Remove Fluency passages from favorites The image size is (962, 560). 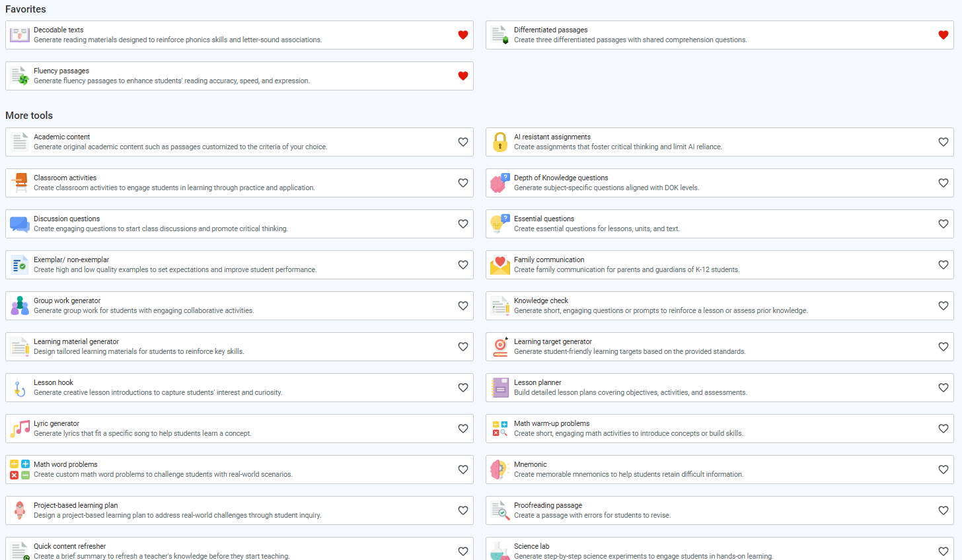tap(463, 76)
